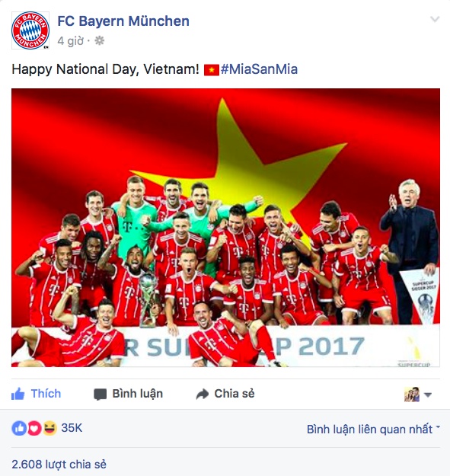Open the #MiaSanMia hashtag

tap(259, 69)
